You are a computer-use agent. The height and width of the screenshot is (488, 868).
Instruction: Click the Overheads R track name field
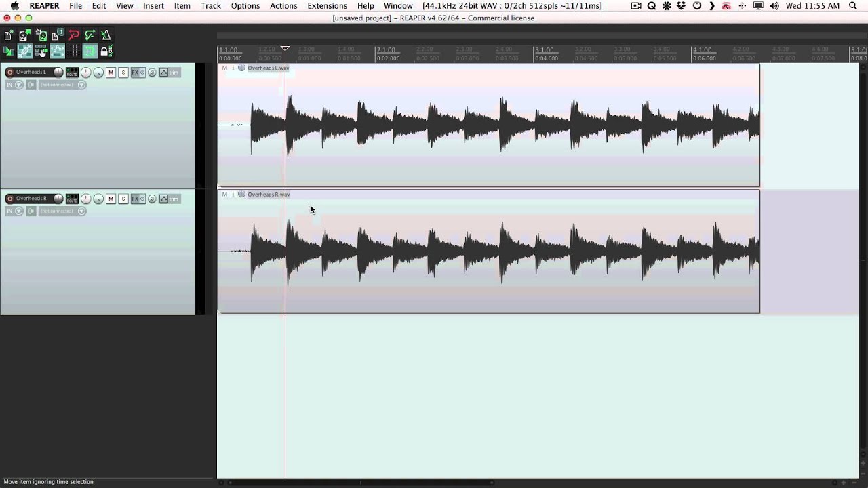click(x=33, y=199)
